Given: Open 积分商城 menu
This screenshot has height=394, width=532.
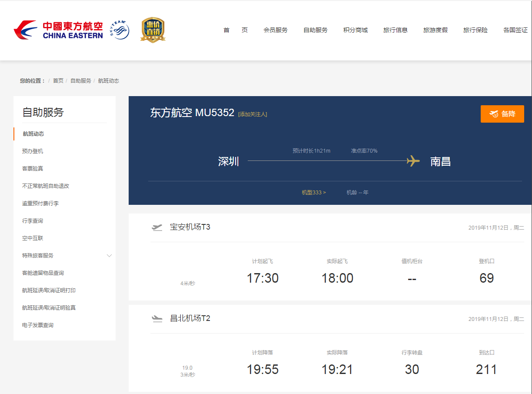Looking at the screenshot, I should pyautogui.click(x=356, y=30).
